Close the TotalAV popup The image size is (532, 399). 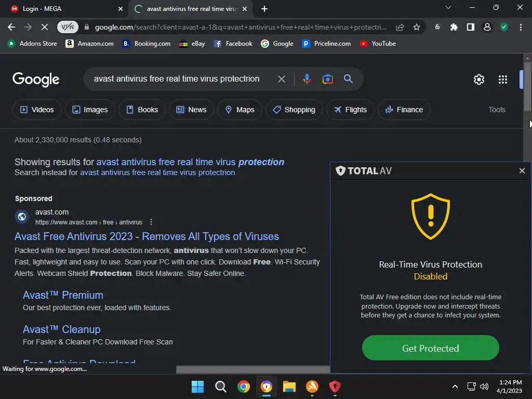[522, 170]
